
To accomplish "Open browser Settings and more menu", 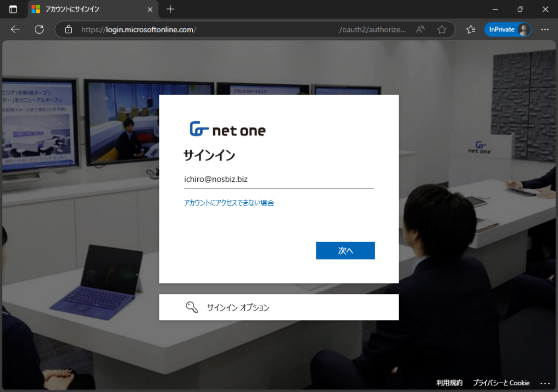I will coord(545,29).
